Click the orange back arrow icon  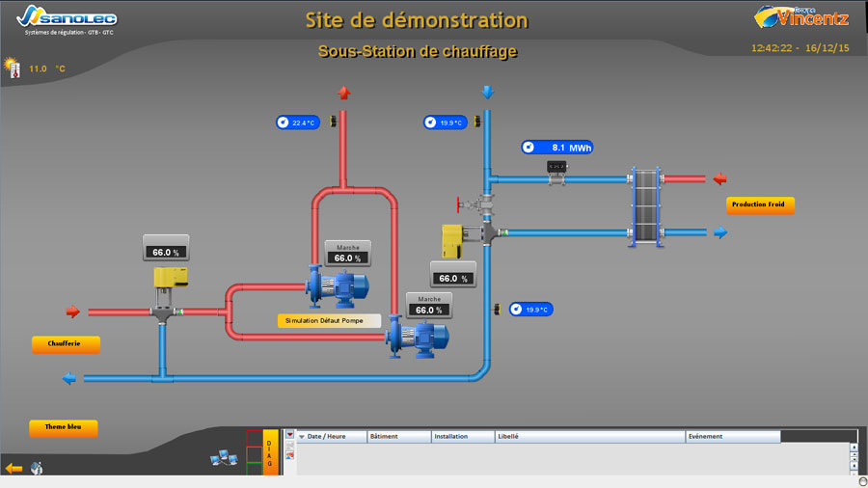pos(14,468)
